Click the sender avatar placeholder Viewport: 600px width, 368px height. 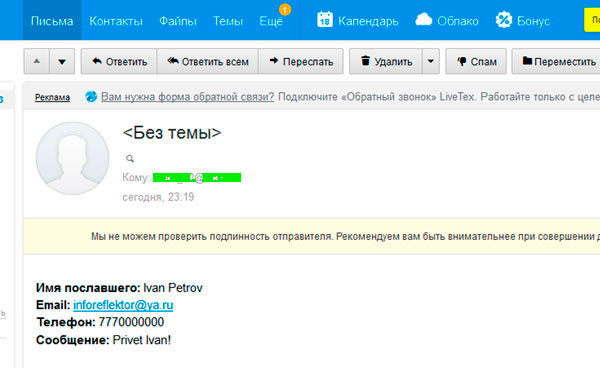point(72,158)
